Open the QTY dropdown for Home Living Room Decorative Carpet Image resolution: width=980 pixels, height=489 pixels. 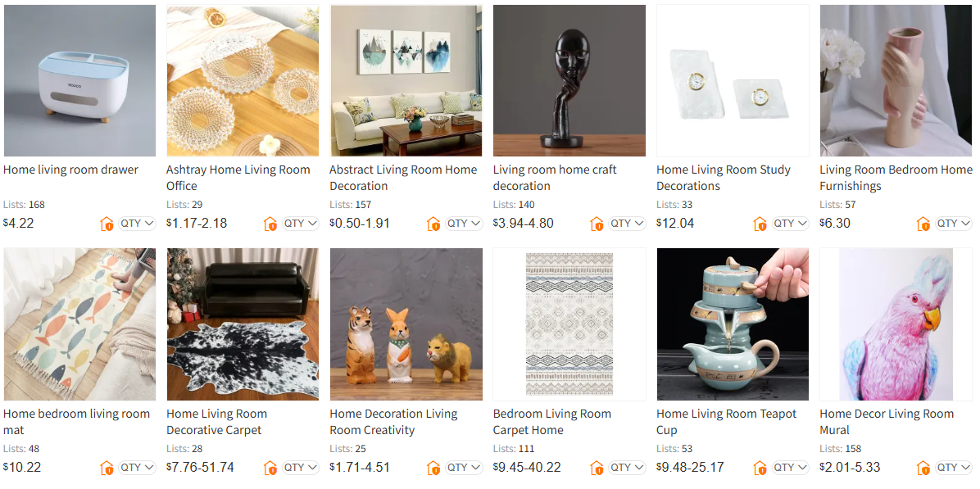pyautogui.click(x=300, y=468)
